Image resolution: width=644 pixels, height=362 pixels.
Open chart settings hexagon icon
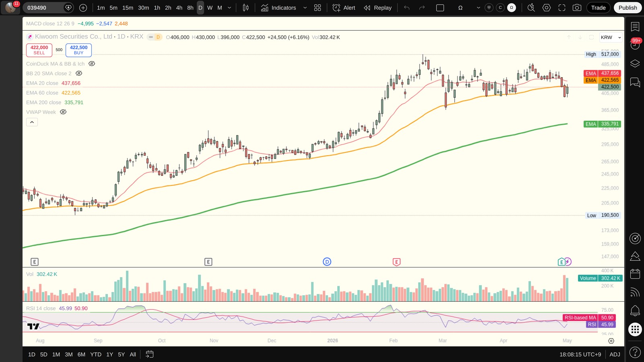pyautogui.click(x=546, y=8)
